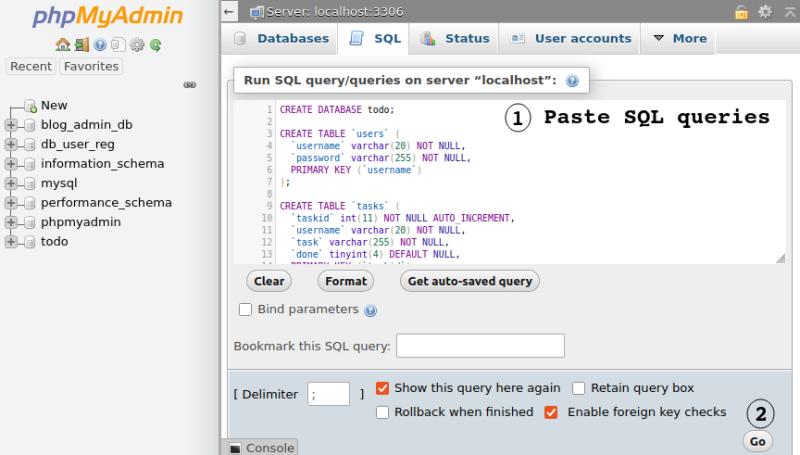Click the todo database icon
This screenshot has width=800, height=455.
[x=30, y=242]
